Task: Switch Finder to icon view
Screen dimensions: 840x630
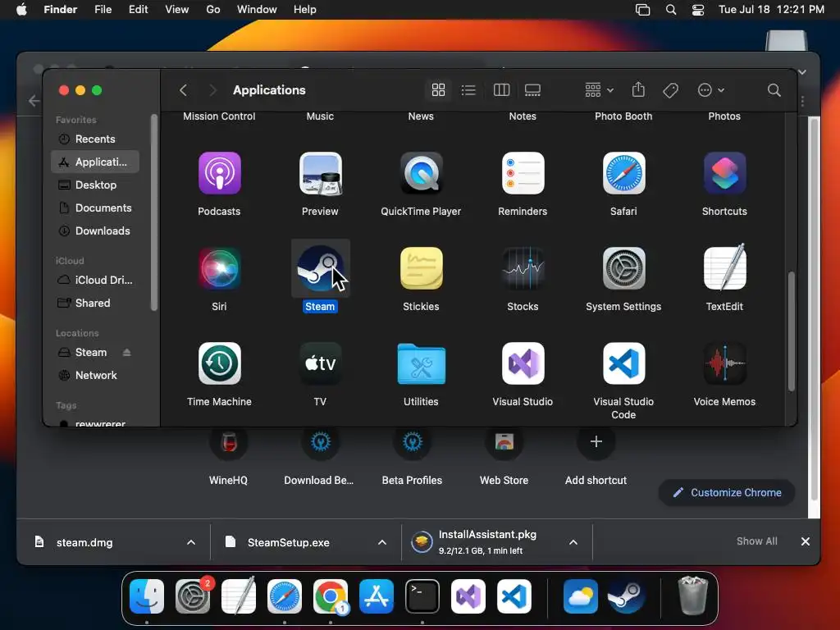Action: (x=438, y=90)
